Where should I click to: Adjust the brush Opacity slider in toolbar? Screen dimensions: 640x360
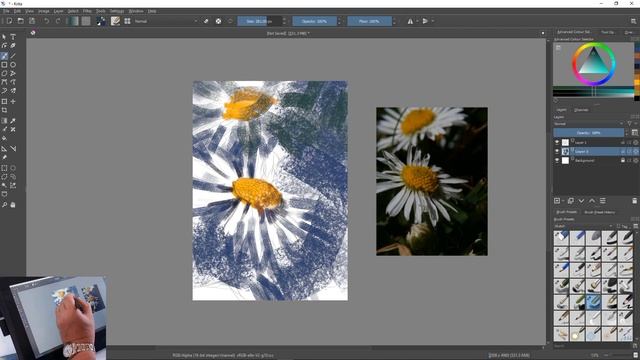coord(314,21)
